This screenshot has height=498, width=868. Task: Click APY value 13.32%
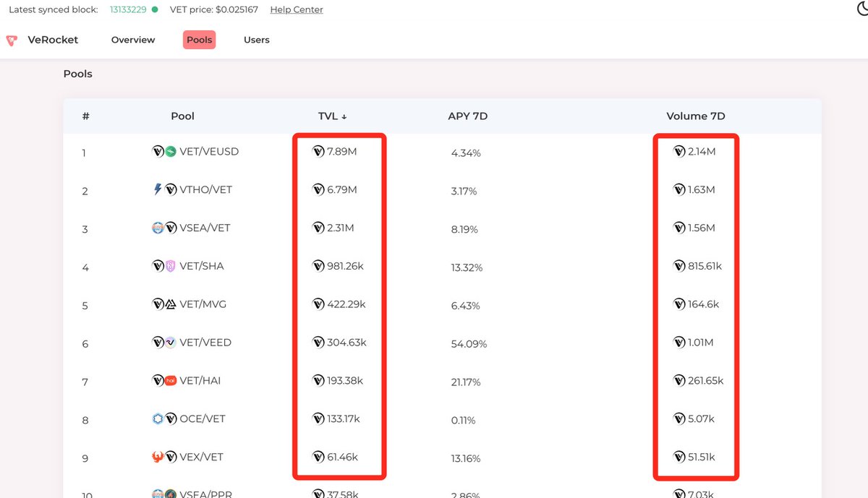(467, 267)
